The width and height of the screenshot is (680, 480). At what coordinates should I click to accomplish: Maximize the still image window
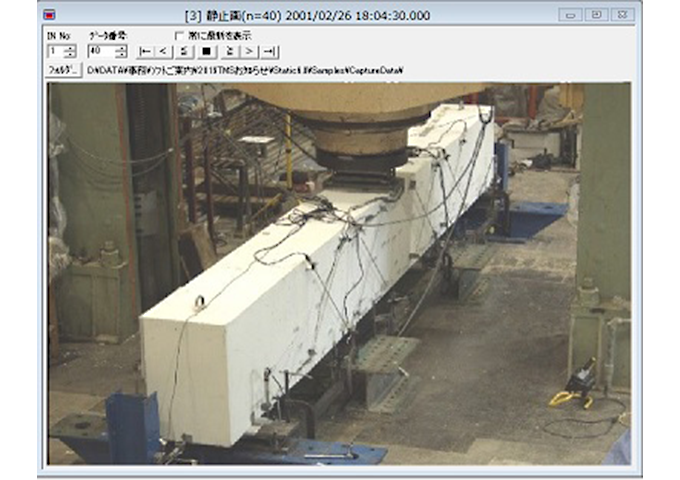coord(595,15)
